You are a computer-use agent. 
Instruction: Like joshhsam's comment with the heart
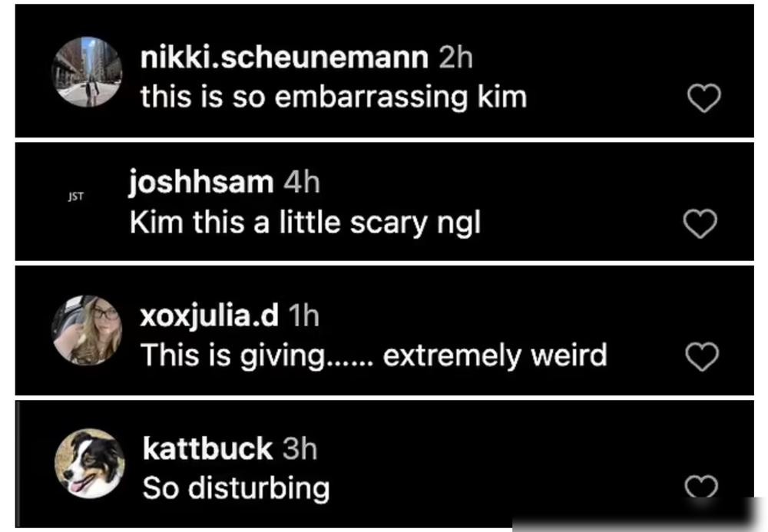(x=700, y=223)
